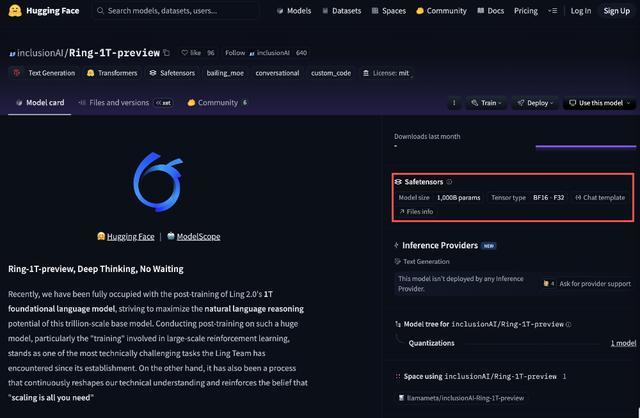Screen dimensions: 640x418
Task: Like the Ring-1T-preview model
Action: pyautogui.click(x=184, y=52)
